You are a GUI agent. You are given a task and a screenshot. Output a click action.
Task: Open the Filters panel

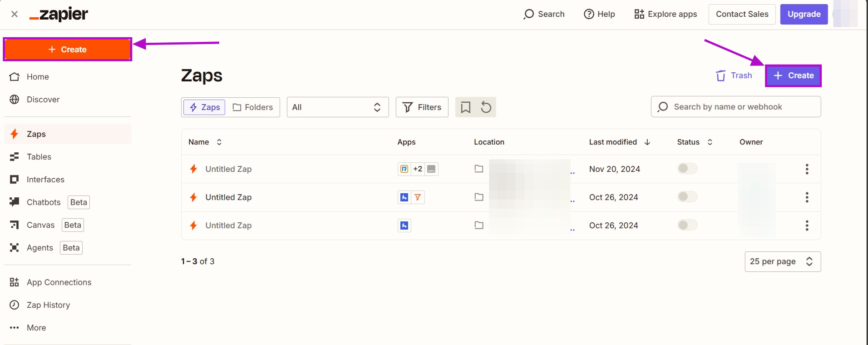(422, 107)
